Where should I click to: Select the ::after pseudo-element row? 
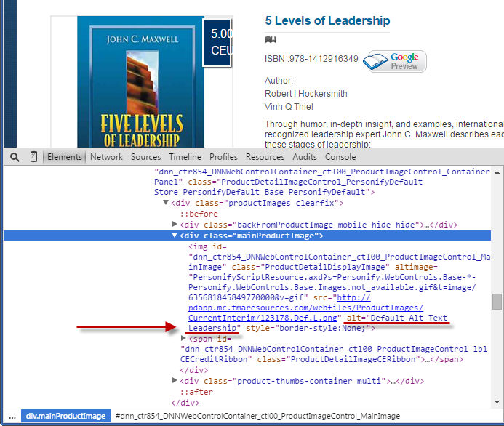click(196, 392)
